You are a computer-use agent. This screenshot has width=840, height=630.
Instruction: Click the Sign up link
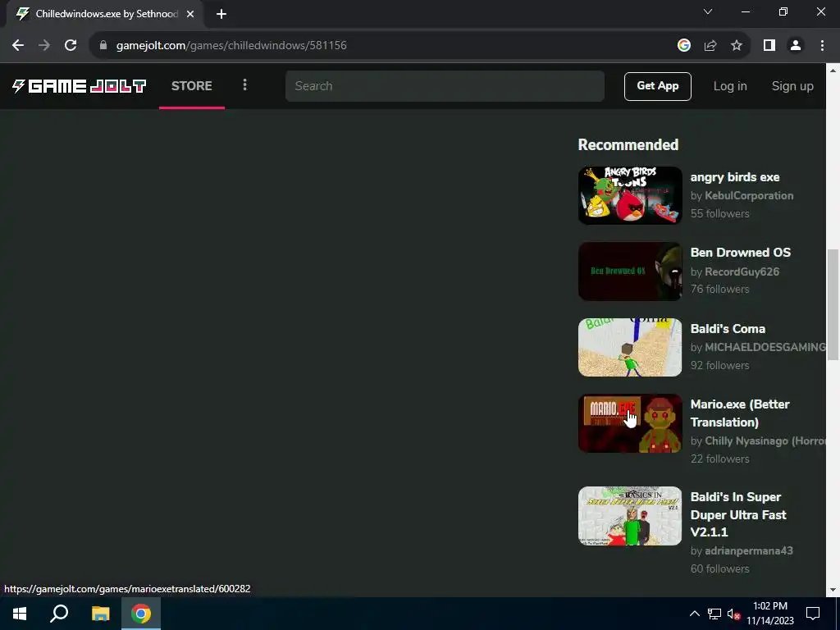coord(792,85)
